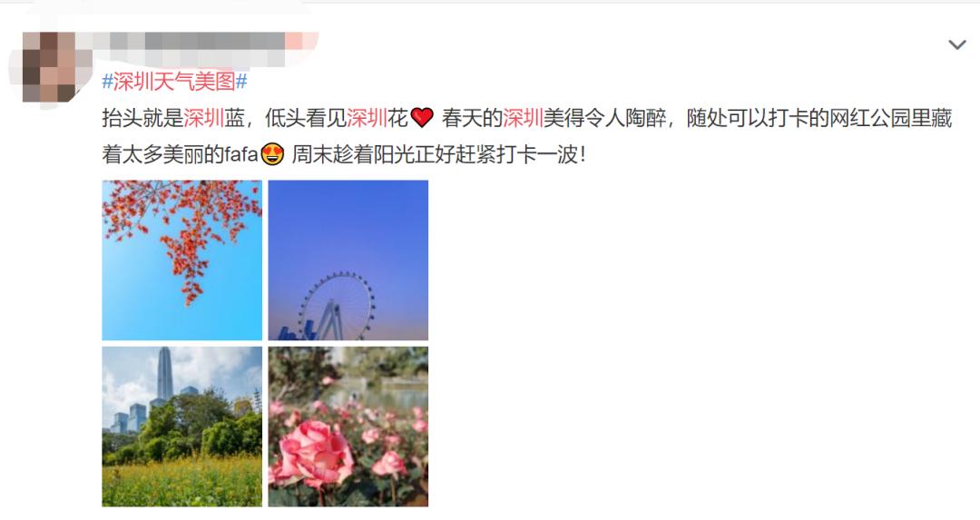Open the Ferris wheel photo

[x=348, y=260]
